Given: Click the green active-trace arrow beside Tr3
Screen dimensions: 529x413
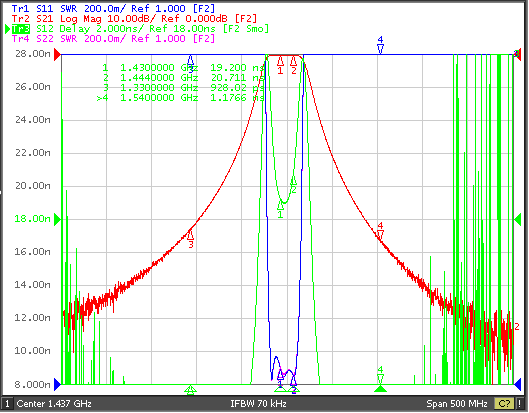Looking at the screenshot, I should coord(7,29).
